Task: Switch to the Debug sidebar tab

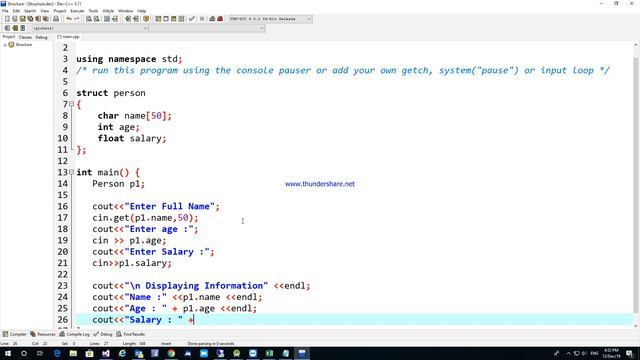Action: point(41,37)
